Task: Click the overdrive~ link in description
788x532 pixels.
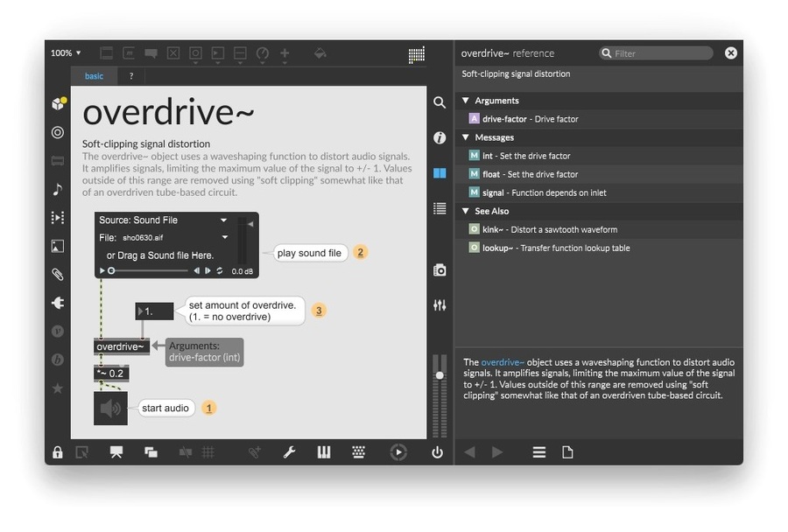Action: pos(503,362)
